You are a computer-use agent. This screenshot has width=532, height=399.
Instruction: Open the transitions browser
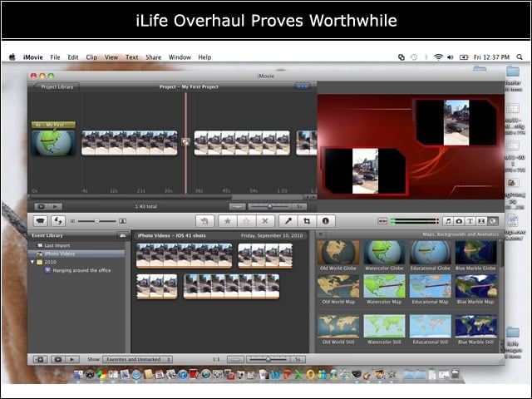click(481, 221)
